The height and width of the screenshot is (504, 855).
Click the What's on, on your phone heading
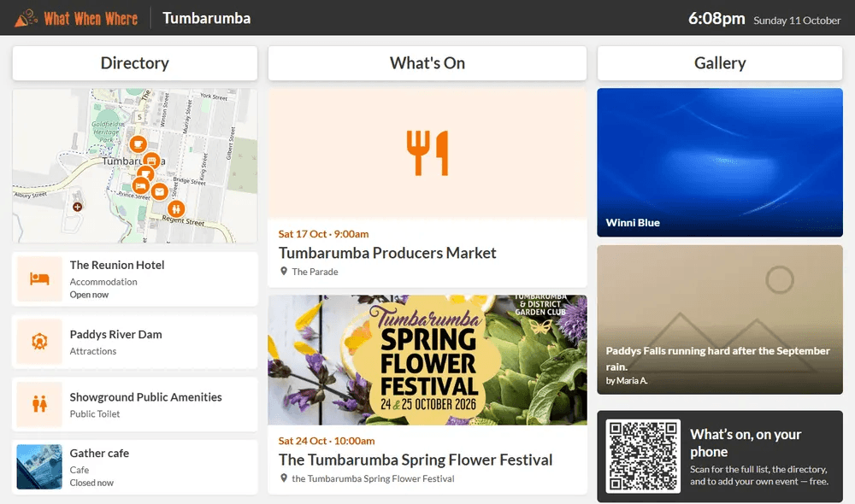tap(746, 443)
